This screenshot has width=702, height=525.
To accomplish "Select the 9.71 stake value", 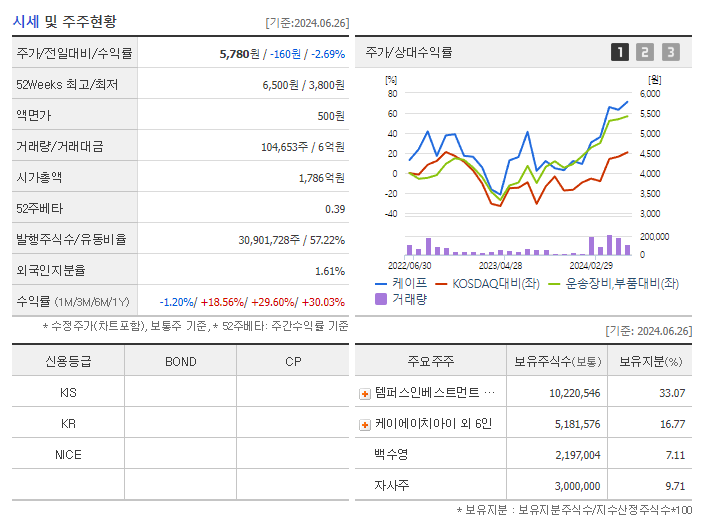I will click(676, 486).
